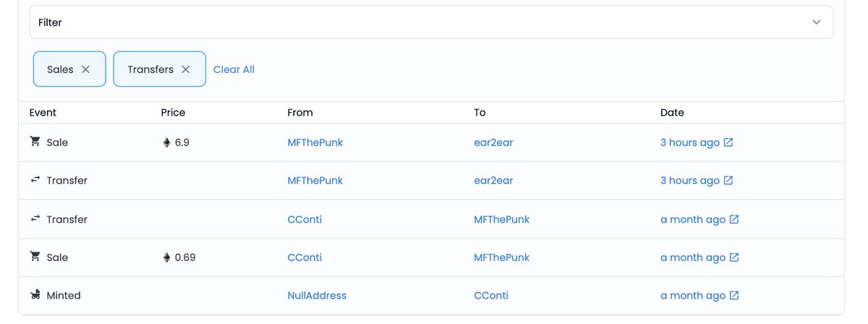This screenshot has width=868, height=324.
Task: Click the Transfers filter chip
Action: (160, 69)
